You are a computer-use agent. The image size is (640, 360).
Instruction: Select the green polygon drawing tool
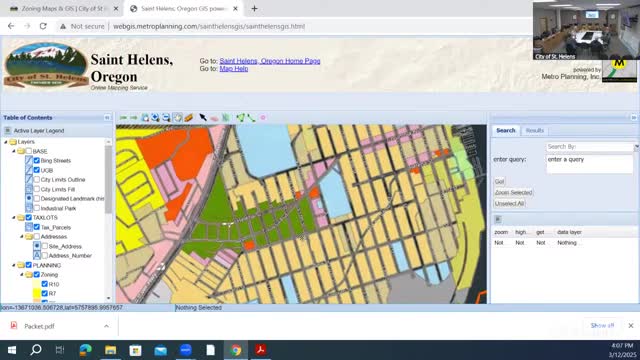(240, 118)
